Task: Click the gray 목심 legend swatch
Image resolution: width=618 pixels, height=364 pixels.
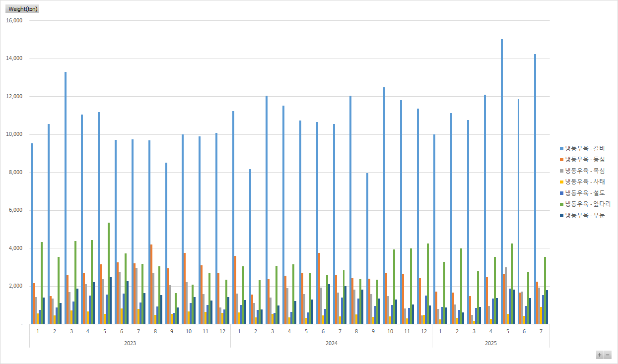Action: [561, 171]
